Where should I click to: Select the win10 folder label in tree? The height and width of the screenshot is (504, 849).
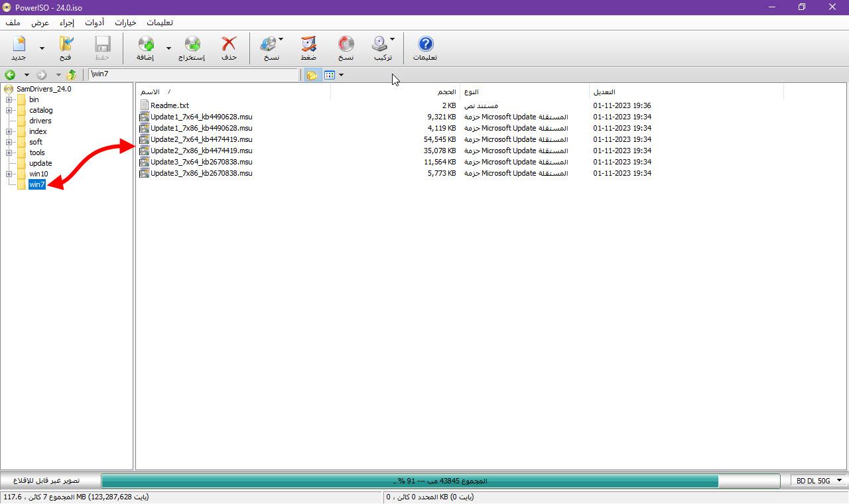point(38,174)
